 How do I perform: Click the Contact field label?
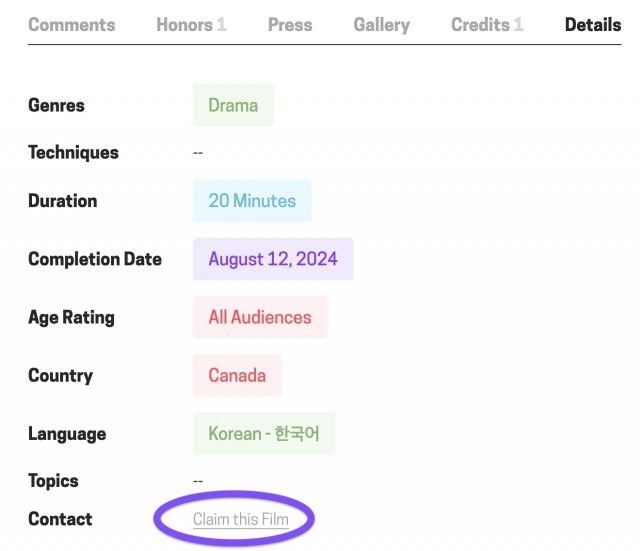point(60,519)
